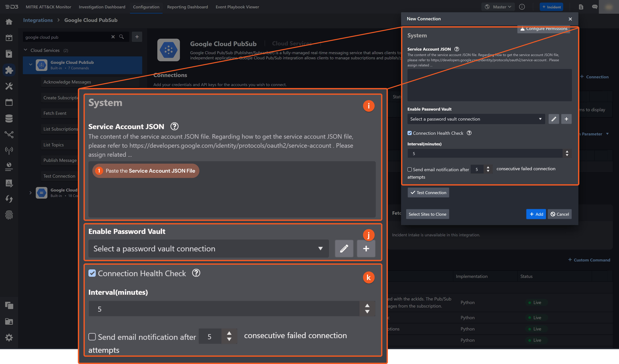Click the broadcast antenna icon in sidebar

coord(9,150)
